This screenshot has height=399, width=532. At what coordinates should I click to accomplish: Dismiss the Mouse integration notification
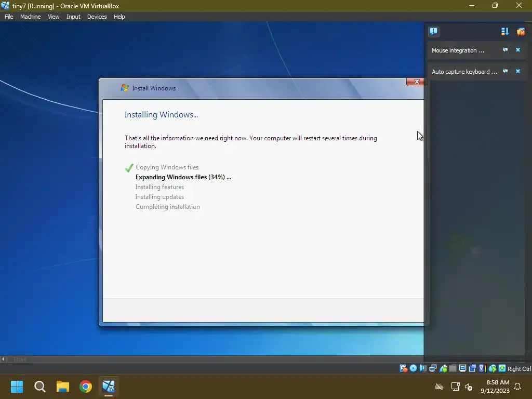[x=518, y=50]
